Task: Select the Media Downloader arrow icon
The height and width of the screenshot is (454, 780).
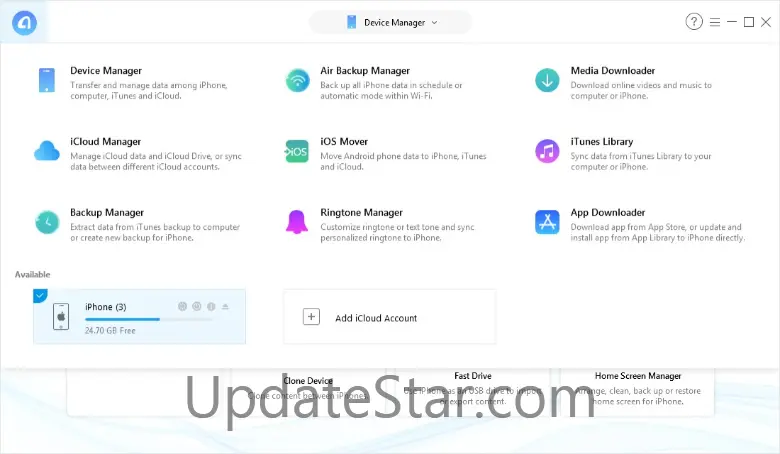Action: (547, 81)
